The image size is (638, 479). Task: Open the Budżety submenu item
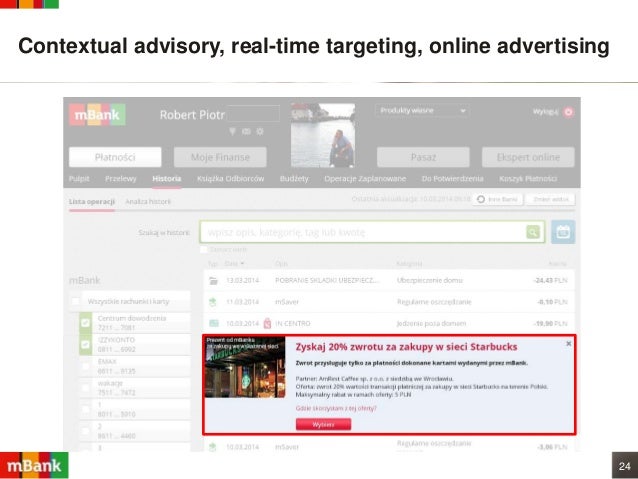(x=294, y=179)
